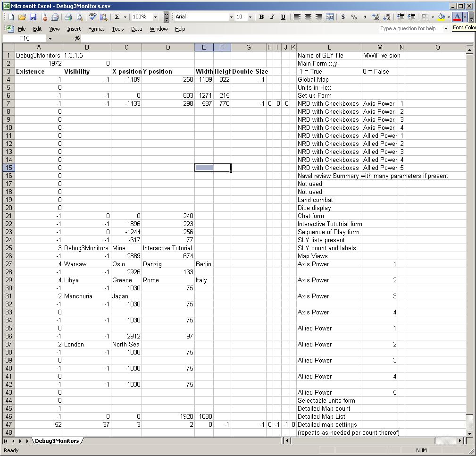Click the yellow Fill Color bucket
476x456 pixels.
[x=442, y=17]
